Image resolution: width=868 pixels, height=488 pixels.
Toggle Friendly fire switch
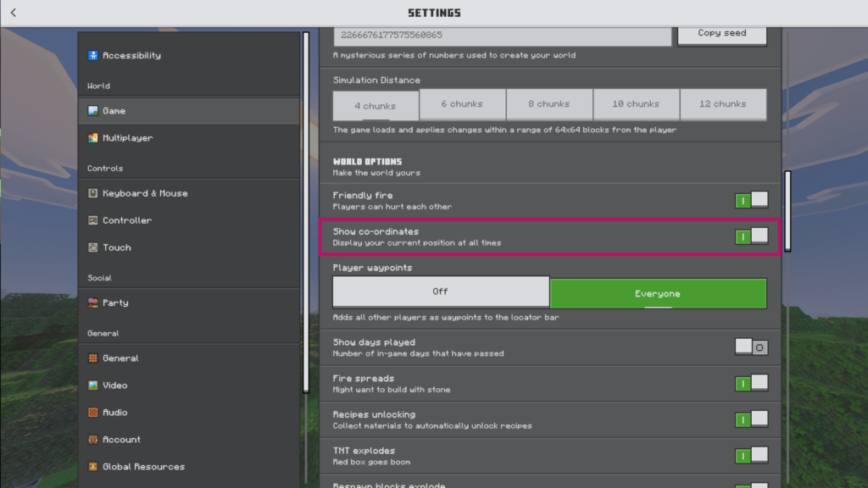coord(751,200)
